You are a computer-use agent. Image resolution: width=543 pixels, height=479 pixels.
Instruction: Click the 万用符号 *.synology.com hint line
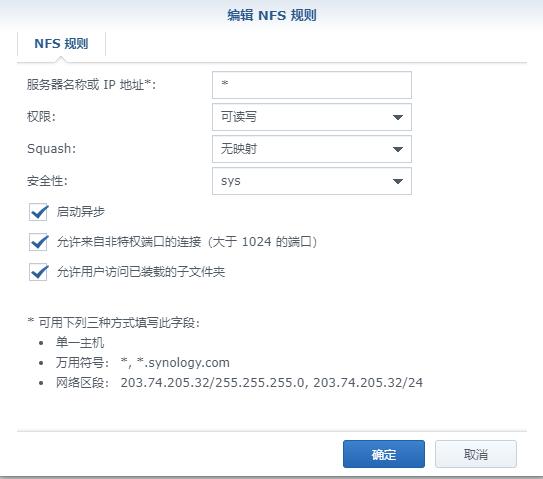(x=143, y=363)
